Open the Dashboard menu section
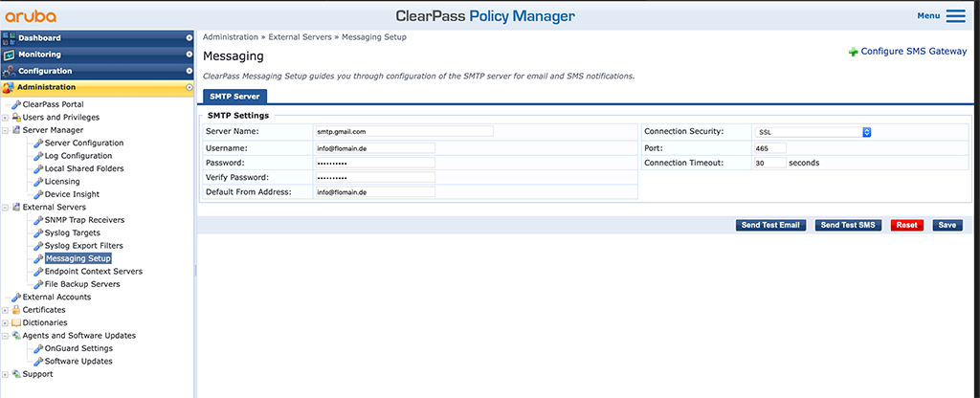Screen dimensions: 980x398 pyautogui.click(x=97, y=38)
